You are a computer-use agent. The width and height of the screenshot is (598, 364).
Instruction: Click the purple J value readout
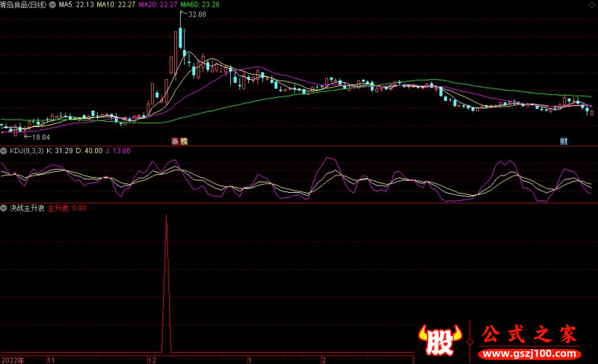[x=119, y=151]
